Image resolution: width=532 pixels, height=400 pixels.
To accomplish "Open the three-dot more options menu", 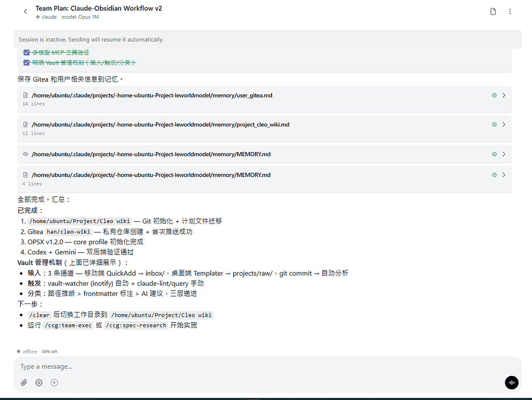I will (510, 12).
